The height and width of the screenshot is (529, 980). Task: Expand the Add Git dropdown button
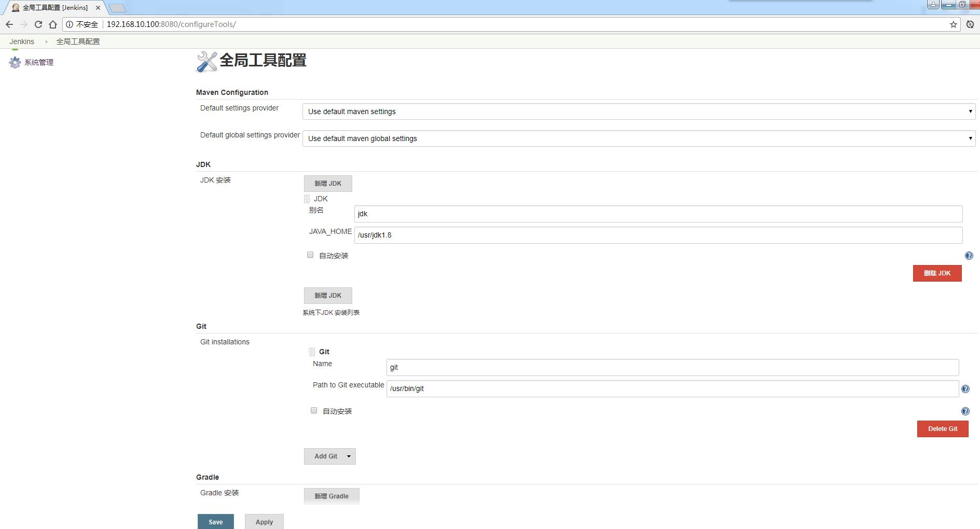[x=349, y=456]
